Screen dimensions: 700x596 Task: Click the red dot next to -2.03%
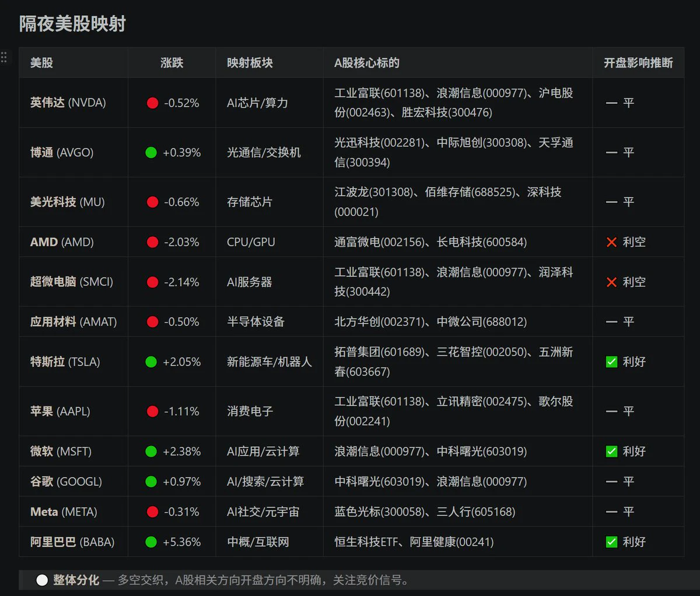tap(153, 242)
